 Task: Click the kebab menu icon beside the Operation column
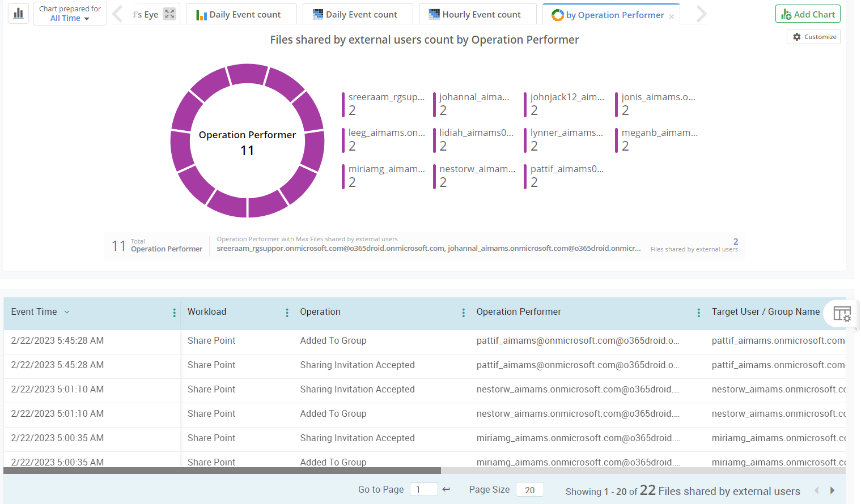tap(464, 312)
